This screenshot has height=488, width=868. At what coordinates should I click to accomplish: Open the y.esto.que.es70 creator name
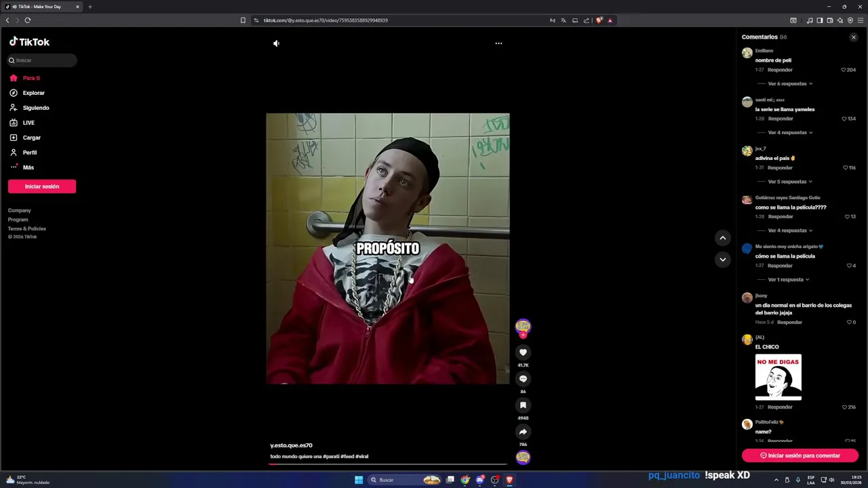[x=291, y=445]
